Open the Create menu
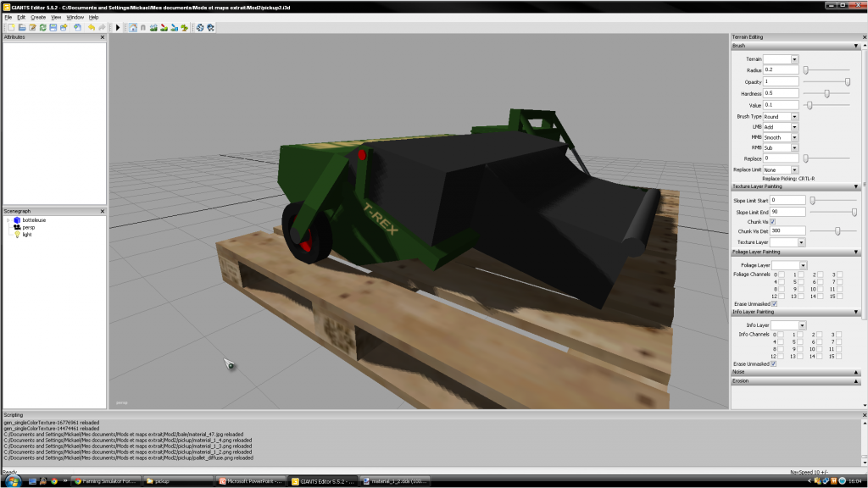868x488 pixels. click(x=38, y=18)
